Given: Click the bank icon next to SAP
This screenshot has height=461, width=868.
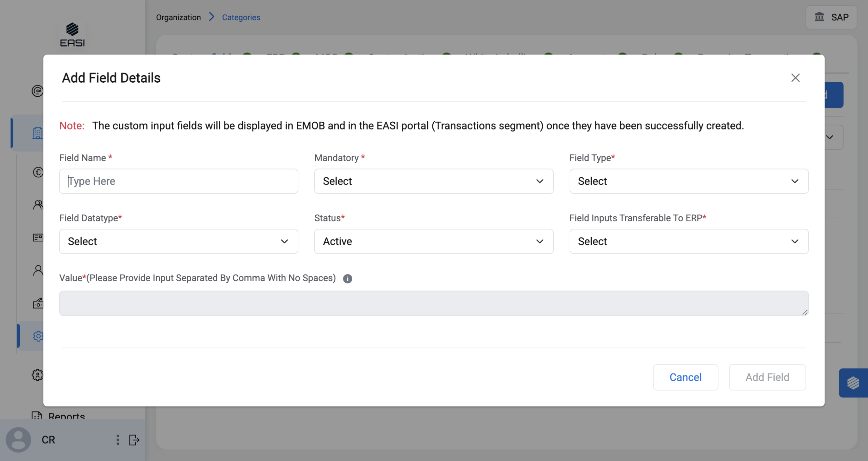Looking at the screenshot, I should coord(819,17).
